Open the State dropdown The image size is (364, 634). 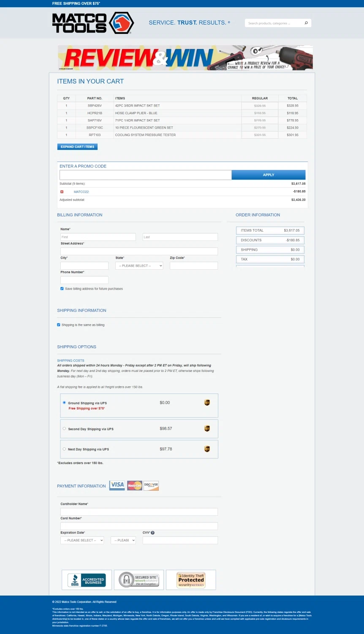(x=139, y=266)
